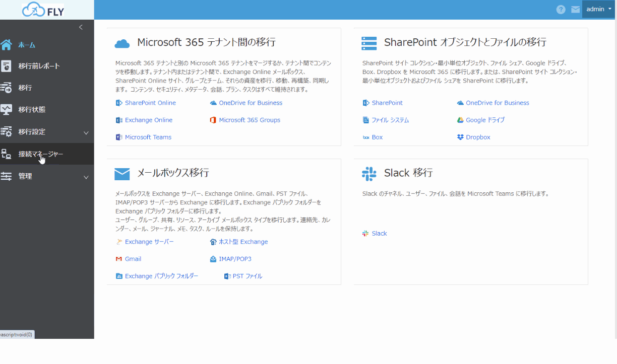
Task: Open ファイル システム migration link
Action: [390, 120]
